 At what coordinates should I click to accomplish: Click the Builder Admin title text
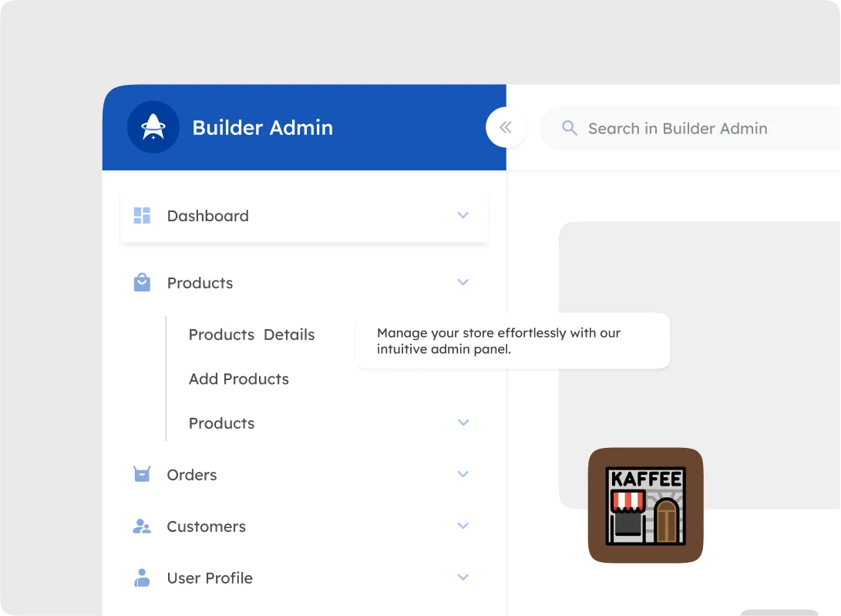[263, 128]
